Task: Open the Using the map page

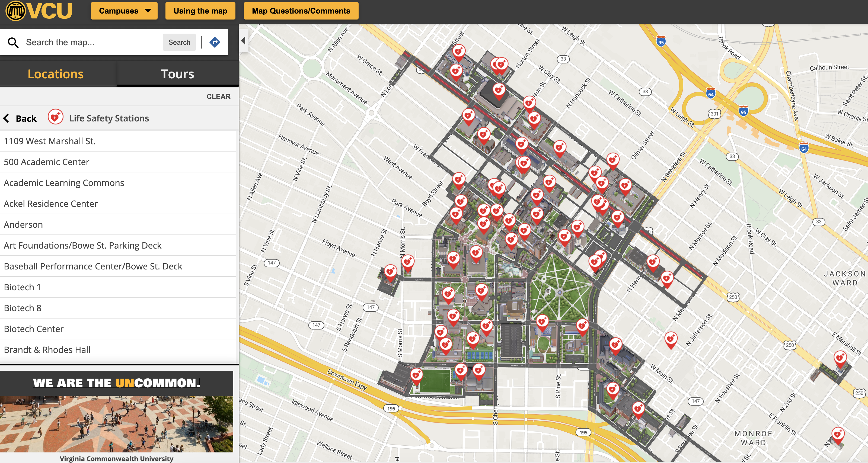Action: [200, 11]
